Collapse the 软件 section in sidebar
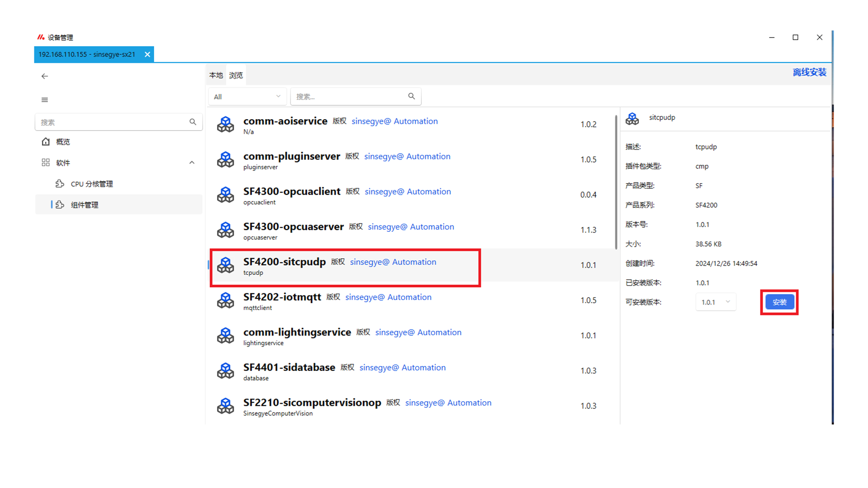Image resolution: width=868 pixels, height=488 pixels. 192,163
